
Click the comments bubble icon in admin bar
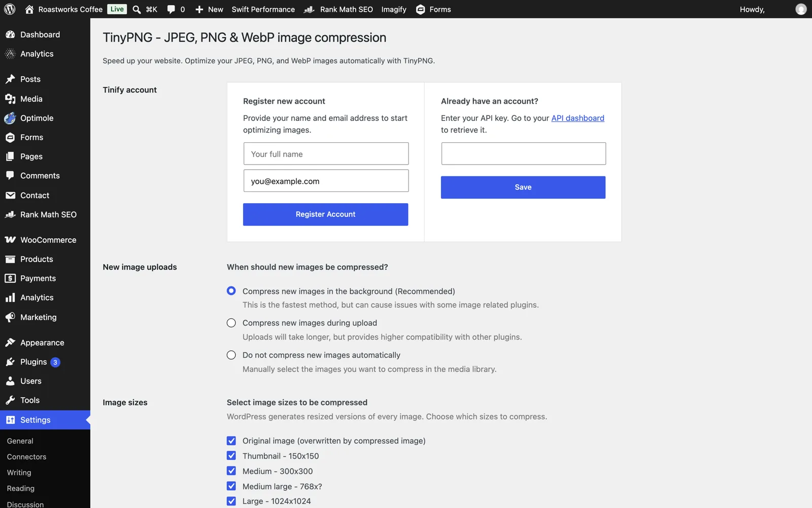click(x=171, y=9)
